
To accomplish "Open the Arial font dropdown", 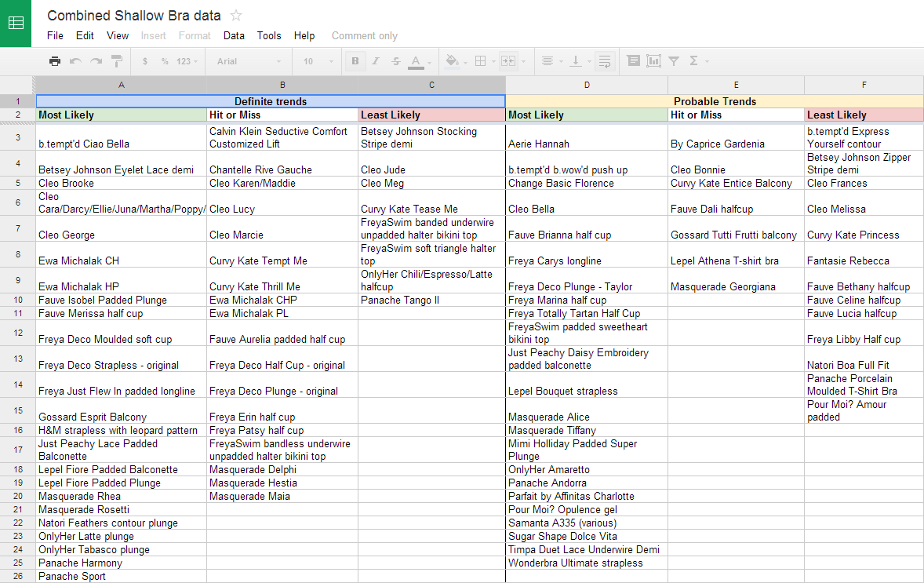I will click(249, 61).
